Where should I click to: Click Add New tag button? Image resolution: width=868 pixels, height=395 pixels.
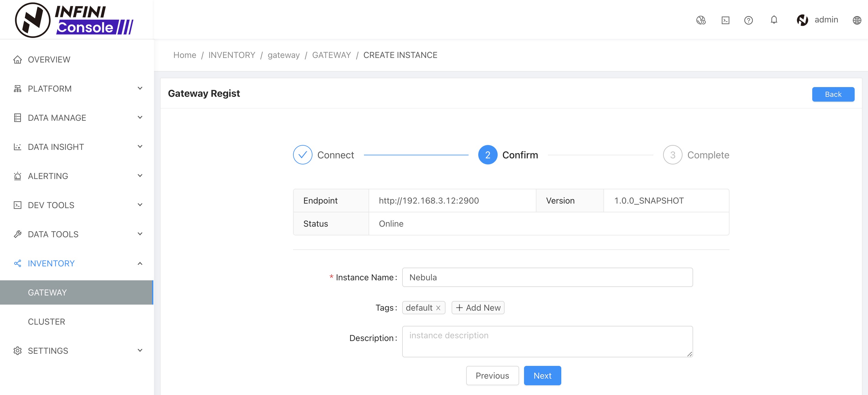[477, 308]
